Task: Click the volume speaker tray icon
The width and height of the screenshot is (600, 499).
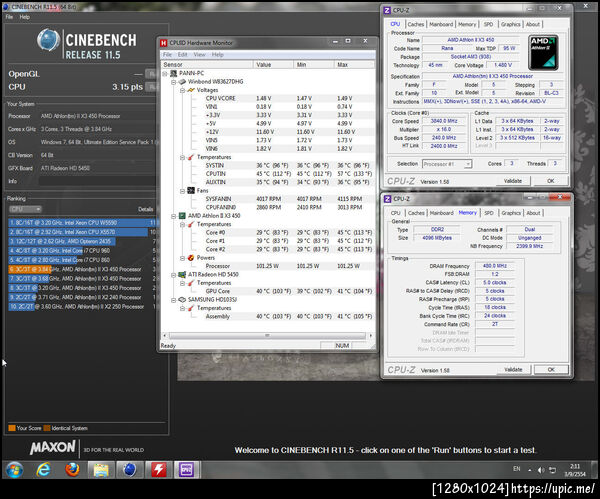Action: 541,470
